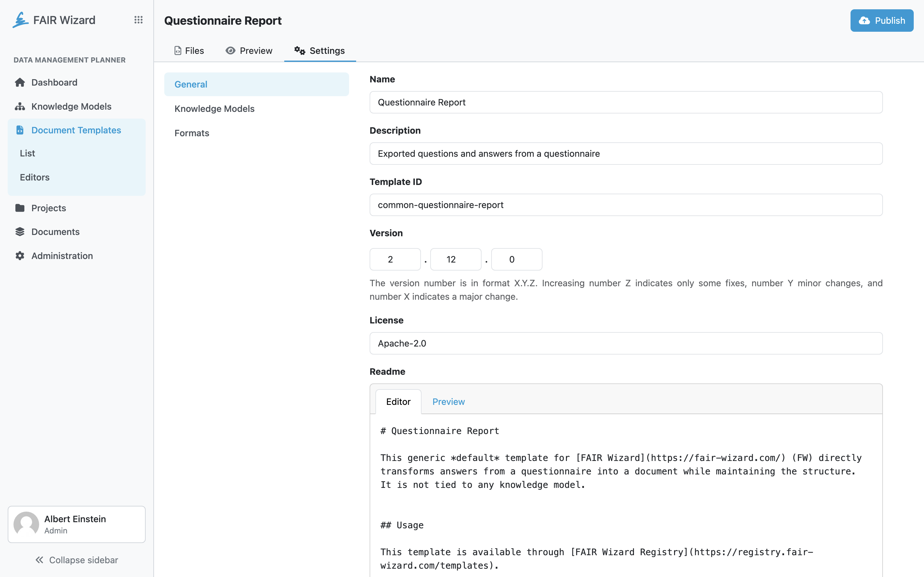Click the Template ID input field

(626, 205)
